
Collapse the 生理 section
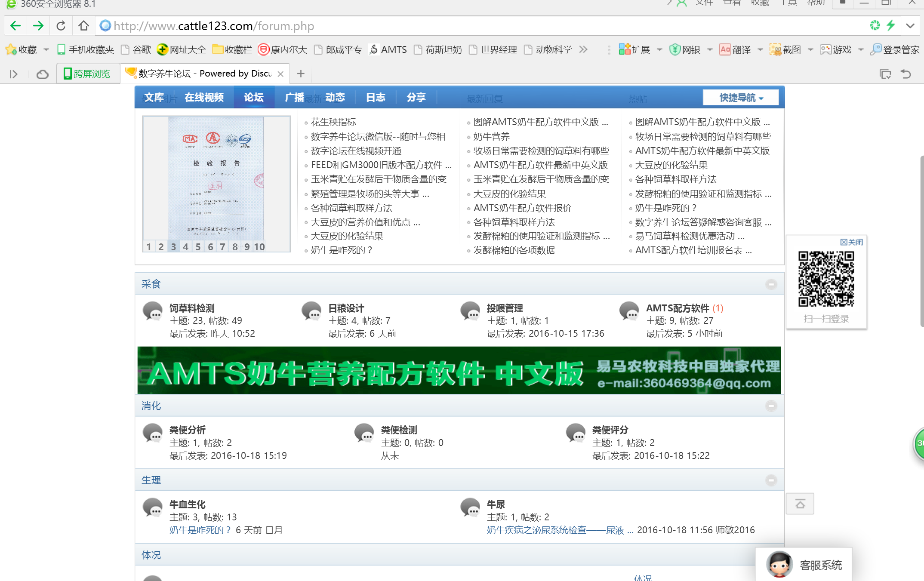coord(771,480)
